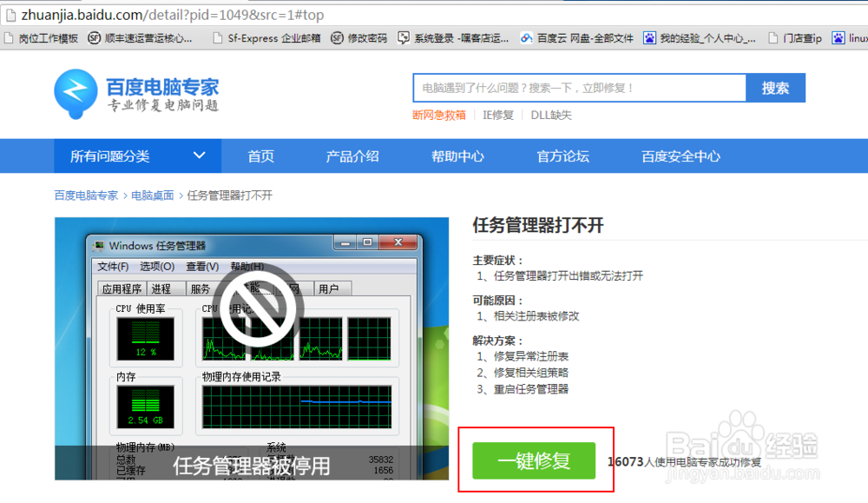Screen dimensions: 868x503
Task: Click the 百度电脑专家 breadcrumb link
Action: pyautogui.click(x=86, y=195)
